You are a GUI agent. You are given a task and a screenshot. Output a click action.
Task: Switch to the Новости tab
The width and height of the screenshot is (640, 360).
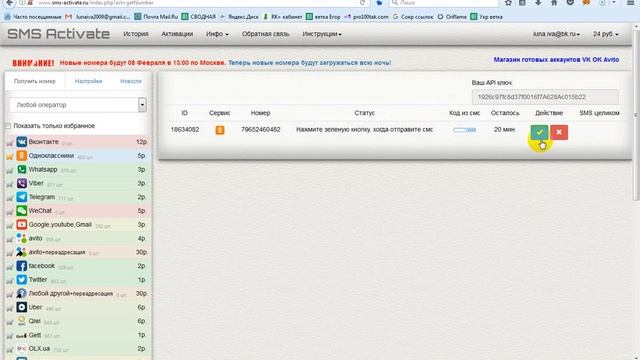point(131,81)
